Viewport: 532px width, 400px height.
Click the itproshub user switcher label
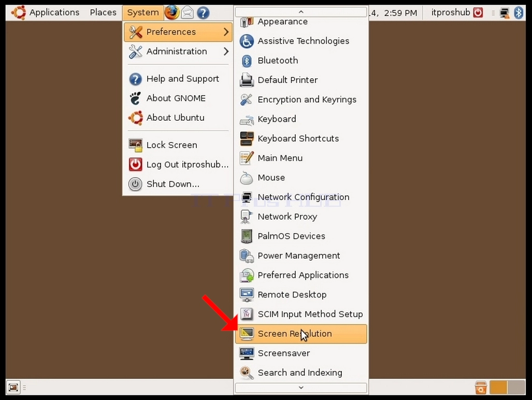coord(451,12)
